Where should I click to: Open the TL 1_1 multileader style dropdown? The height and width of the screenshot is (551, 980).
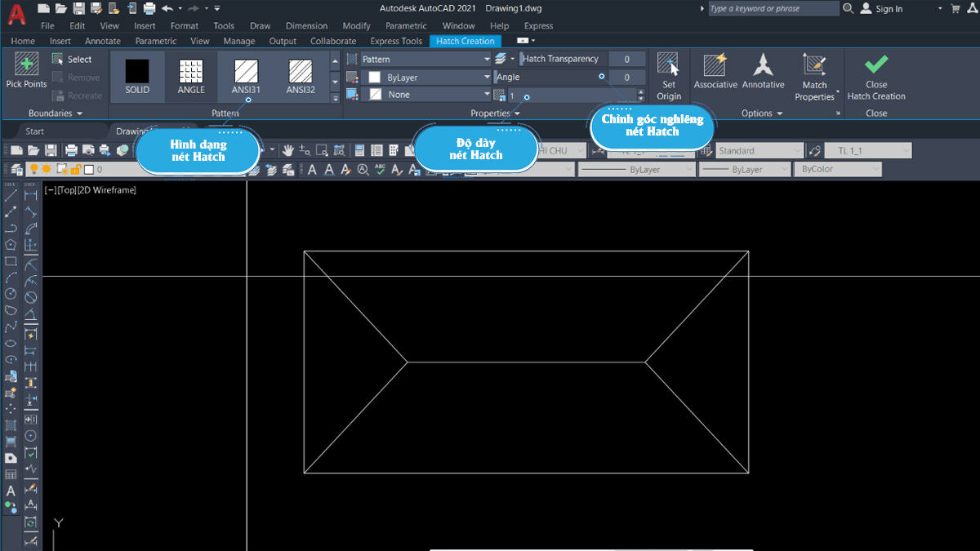(868, 150)
